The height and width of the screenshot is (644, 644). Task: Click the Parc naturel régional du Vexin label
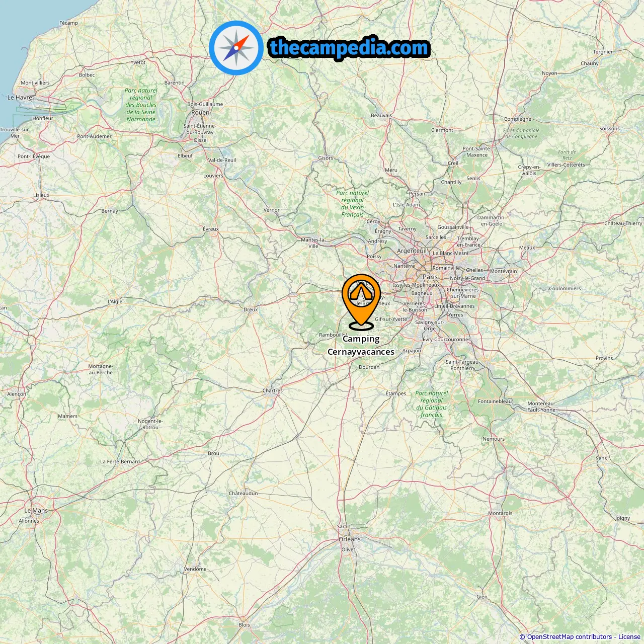click(x=352, y=204)
